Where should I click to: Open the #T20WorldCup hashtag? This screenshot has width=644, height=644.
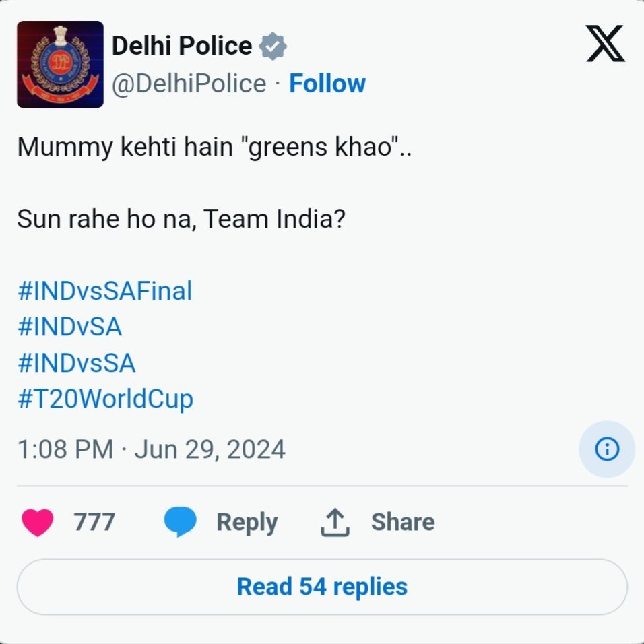(x=105, y=399)
